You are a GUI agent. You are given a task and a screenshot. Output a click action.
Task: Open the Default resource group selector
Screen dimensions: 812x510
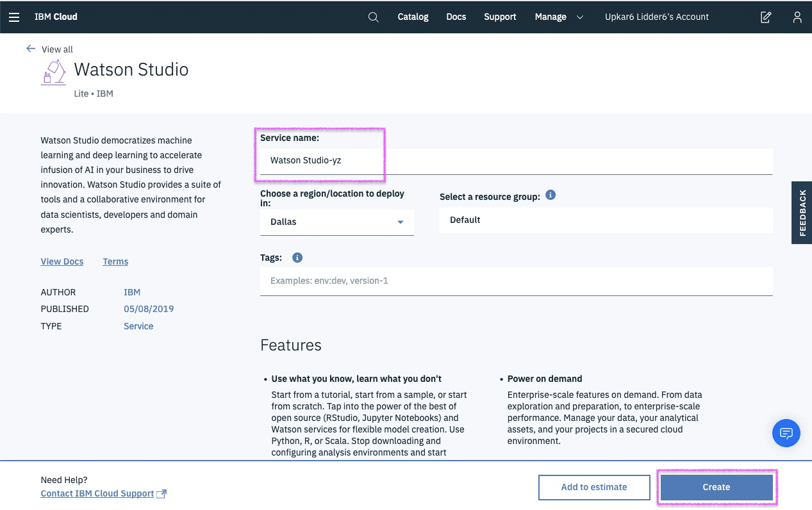[606, 220]
